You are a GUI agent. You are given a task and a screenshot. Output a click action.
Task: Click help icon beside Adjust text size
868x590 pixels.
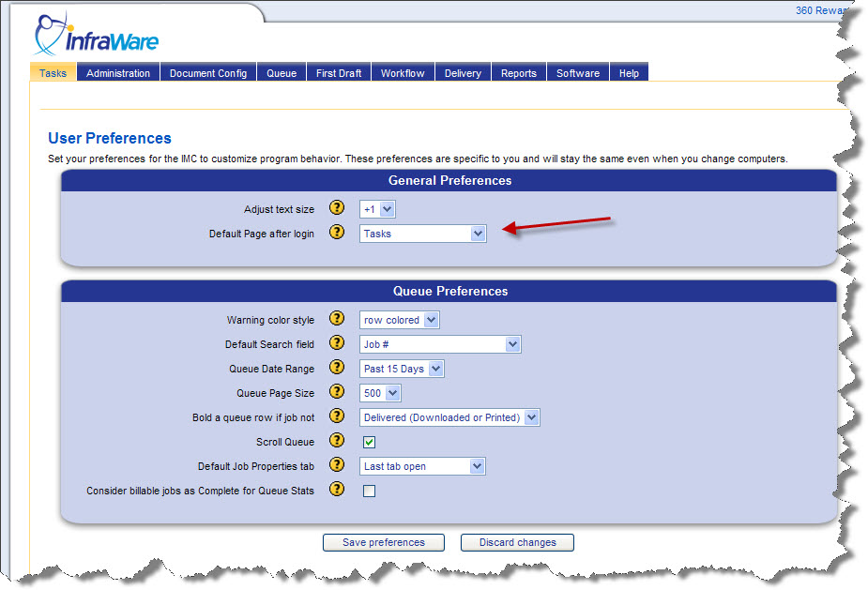coord(337,208)
